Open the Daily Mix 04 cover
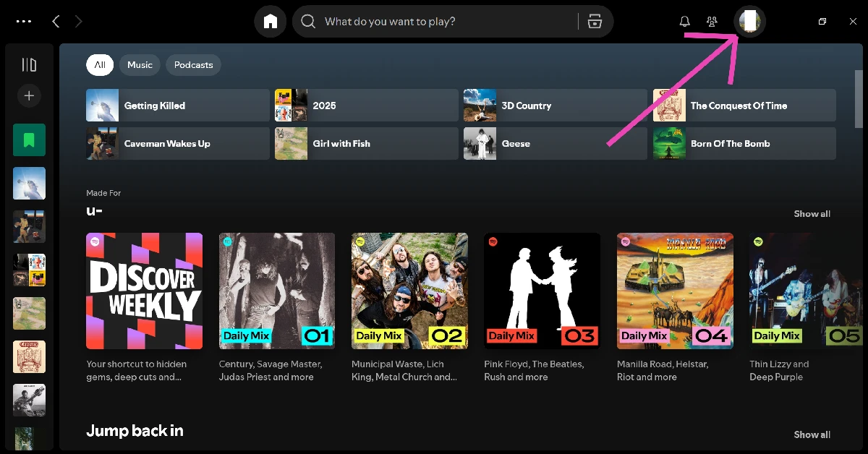 [675, 291]
